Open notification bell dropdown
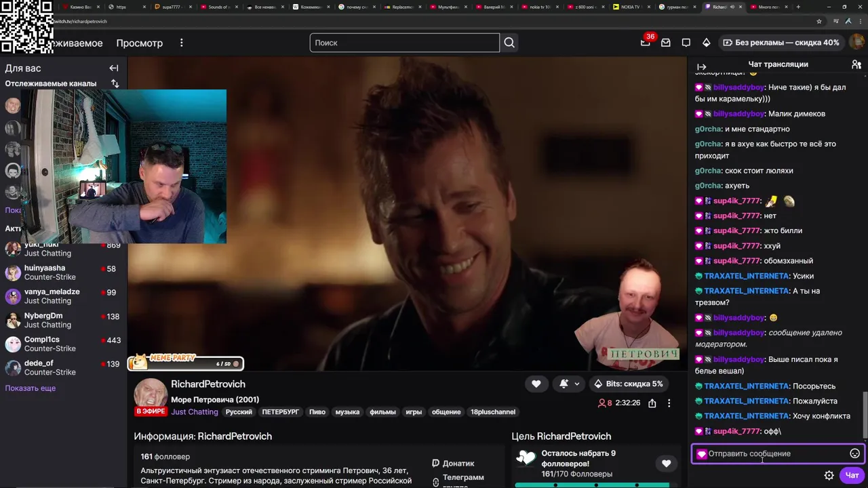 tap(569, 384)
